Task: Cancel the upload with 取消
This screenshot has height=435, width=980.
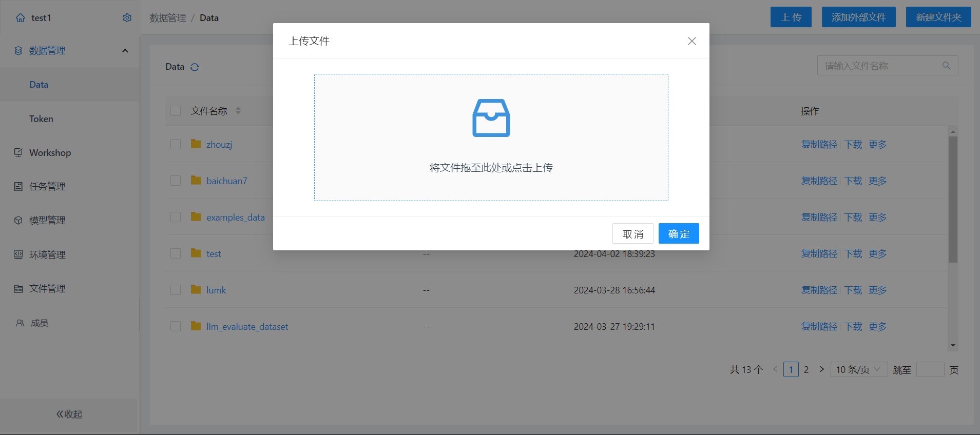Action: point(632,234)
